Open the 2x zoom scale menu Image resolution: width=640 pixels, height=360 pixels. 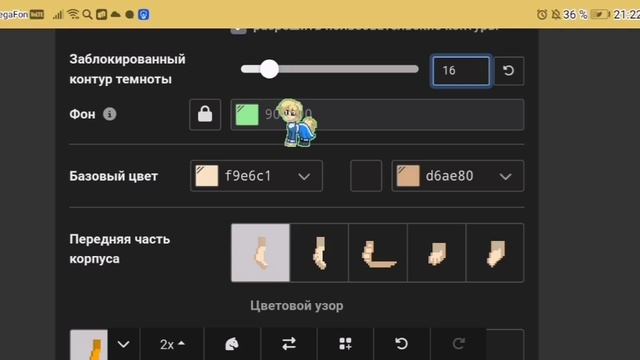click(172, 344)
